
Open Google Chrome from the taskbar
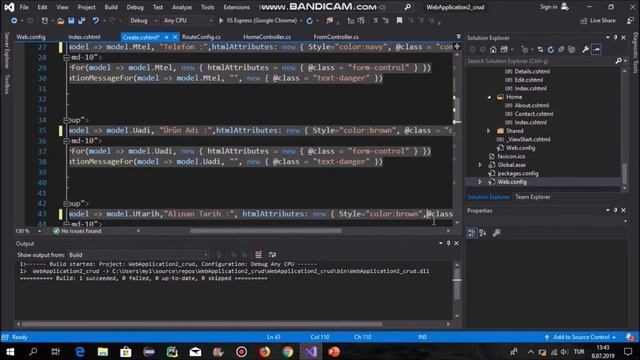[287, 352]
